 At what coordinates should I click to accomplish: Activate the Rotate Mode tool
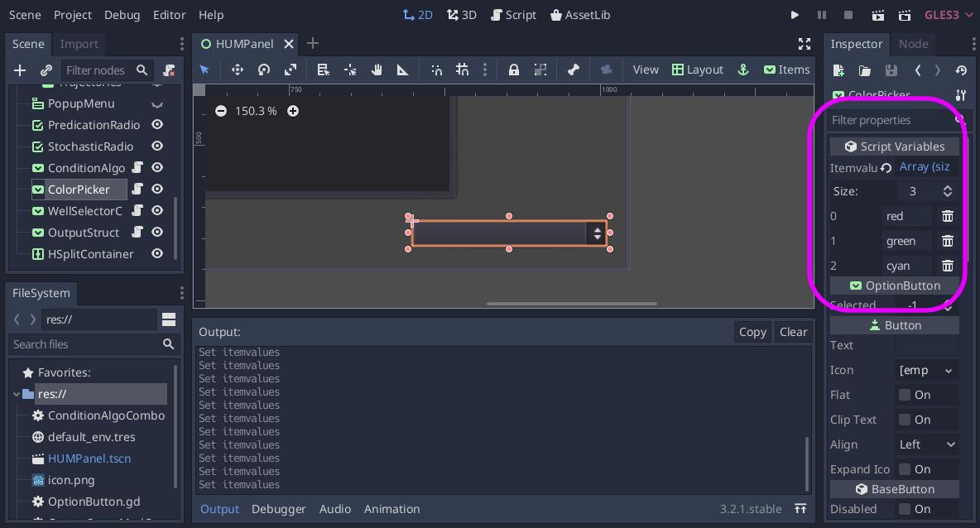[x=264, y=70]
